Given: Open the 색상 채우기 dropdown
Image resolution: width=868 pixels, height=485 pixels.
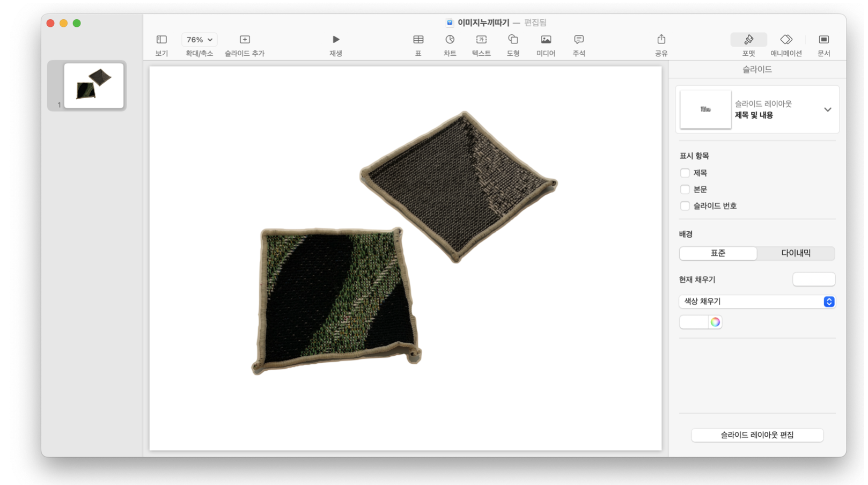Looking at the screenshot, I should [x=757, y=302].
